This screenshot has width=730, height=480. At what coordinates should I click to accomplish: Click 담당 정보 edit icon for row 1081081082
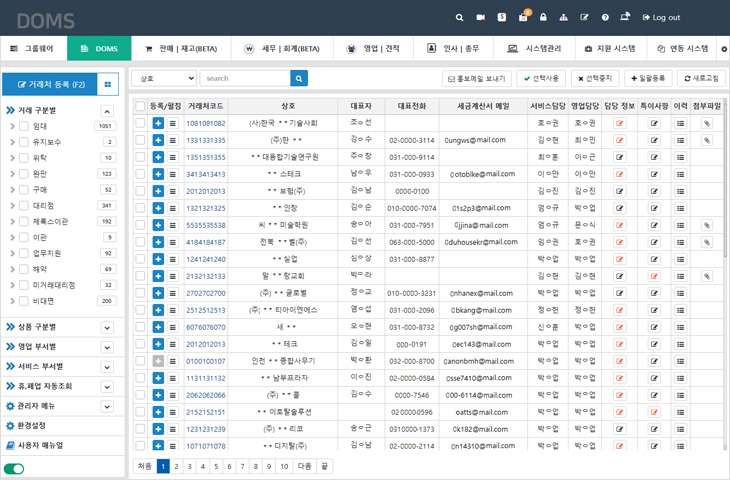pos(619,123)
